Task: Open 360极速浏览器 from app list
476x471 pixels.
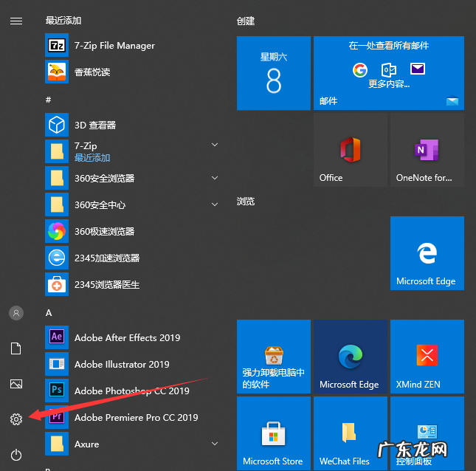Action: 132,231
